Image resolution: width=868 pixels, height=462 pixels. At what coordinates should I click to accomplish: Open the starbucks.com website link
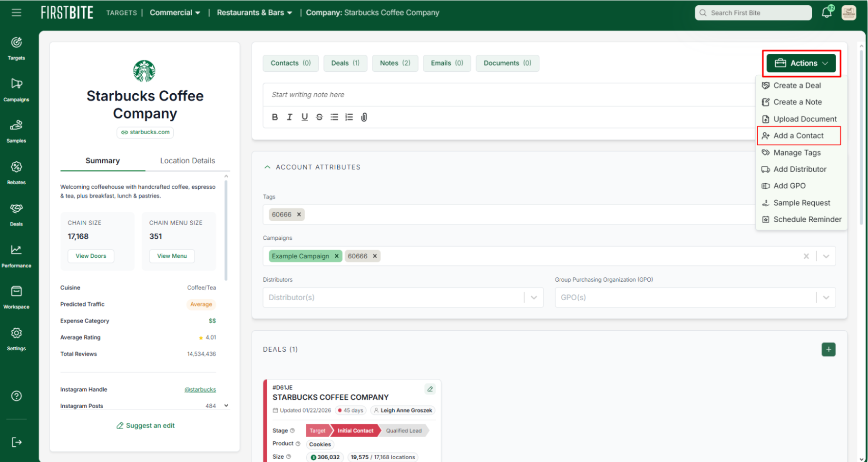pos(145,132)
